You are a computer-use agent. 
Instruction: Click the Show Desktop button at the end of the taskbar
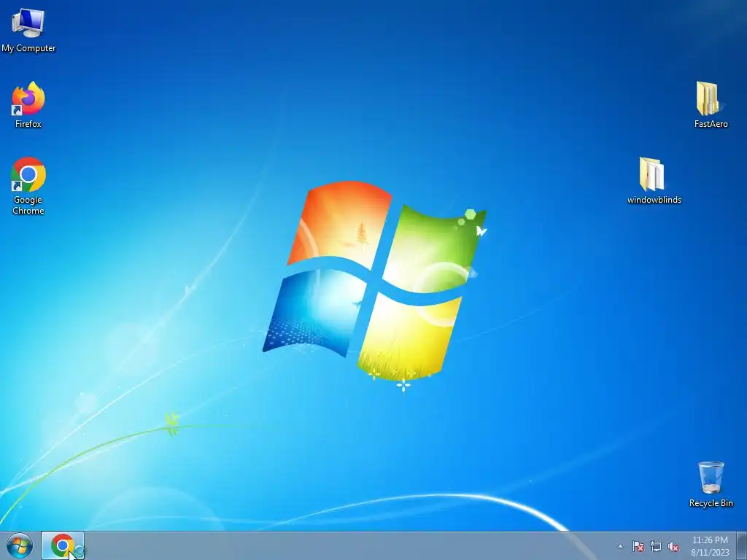pyautogui.click(x=742, y=545)
